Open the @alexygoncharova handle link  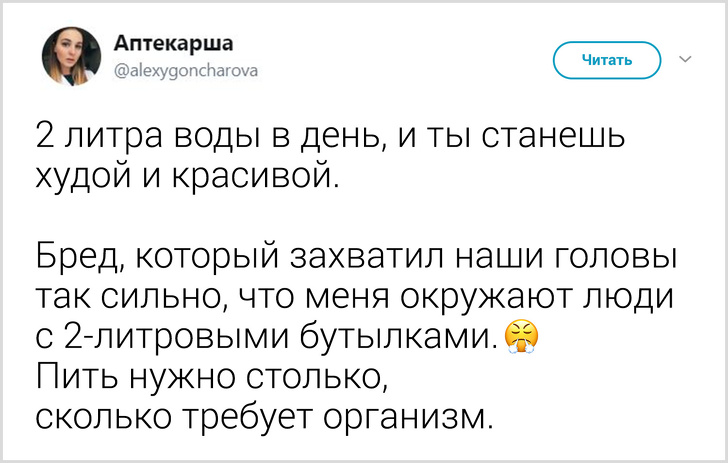186,70
